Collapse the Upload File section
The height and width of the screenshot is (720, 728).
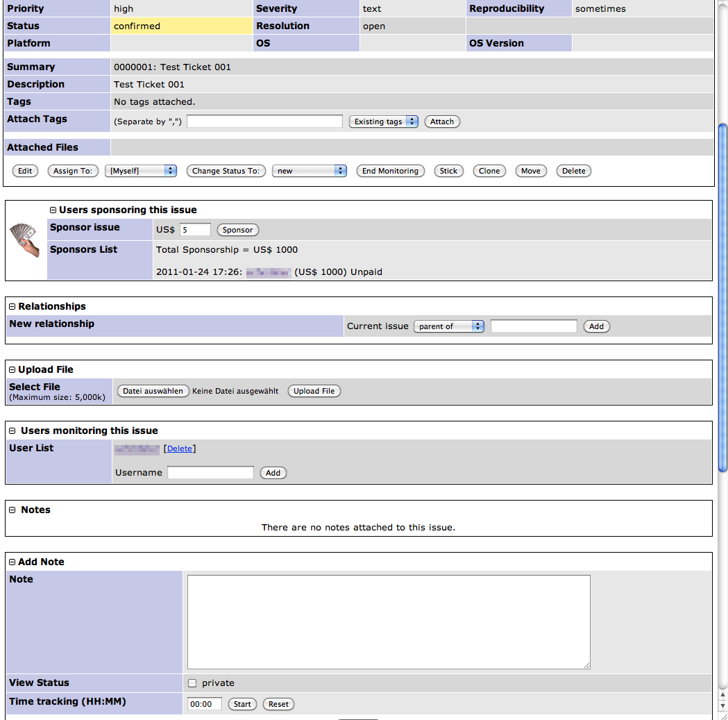point(12,370)
